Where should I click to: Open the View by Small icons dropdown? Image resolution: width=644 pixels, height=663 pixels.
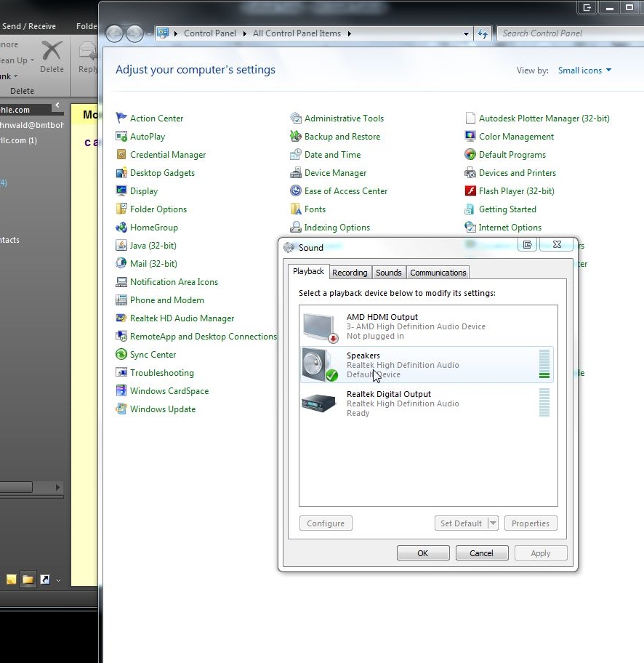coord(585,71)
